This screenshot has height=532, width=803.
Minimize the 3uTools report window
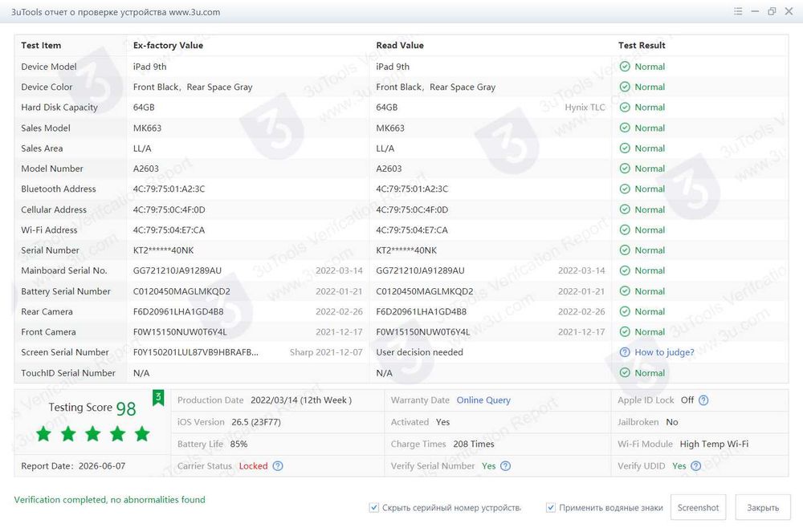click(755, 11)
